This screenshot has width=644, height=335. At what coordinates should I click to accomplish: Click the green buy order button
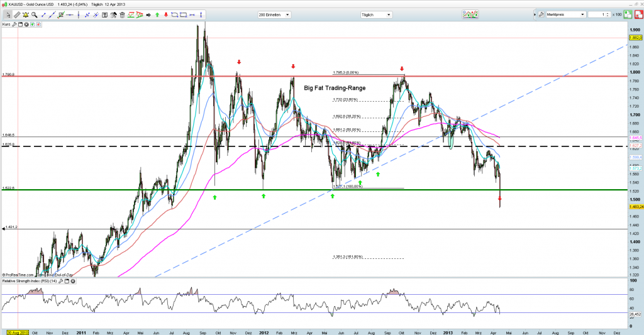point(628,14)
